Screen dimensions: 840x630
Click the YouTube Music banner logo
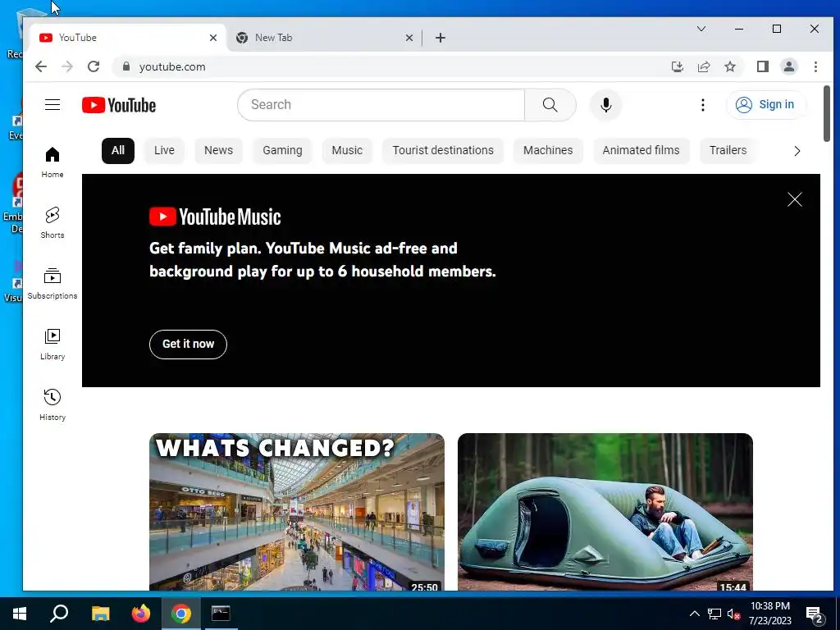click(x=215, y=217)
